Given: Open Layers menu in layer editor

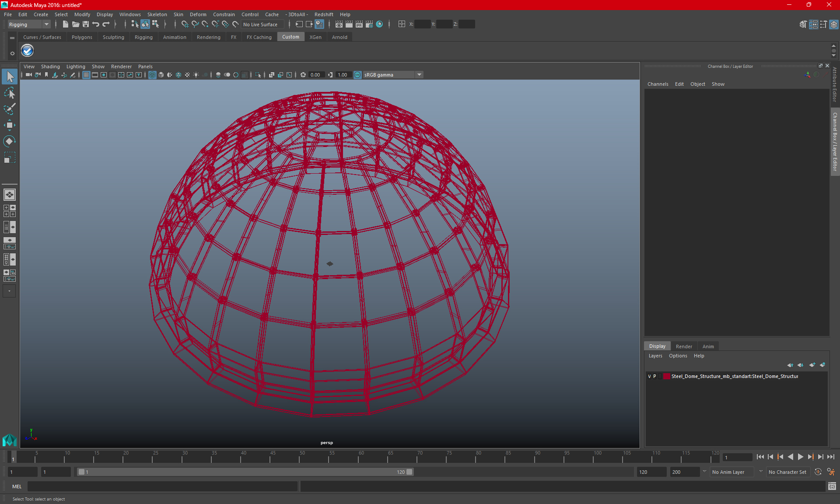Looking at the screenshot, I should pyautogui.click(x=655, y=356).
